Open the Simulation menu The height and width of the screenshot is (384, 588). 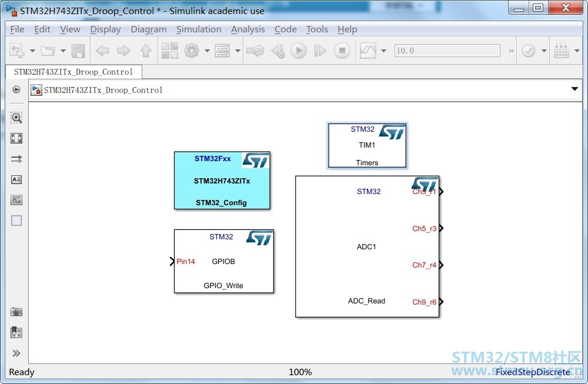point(199,29)
